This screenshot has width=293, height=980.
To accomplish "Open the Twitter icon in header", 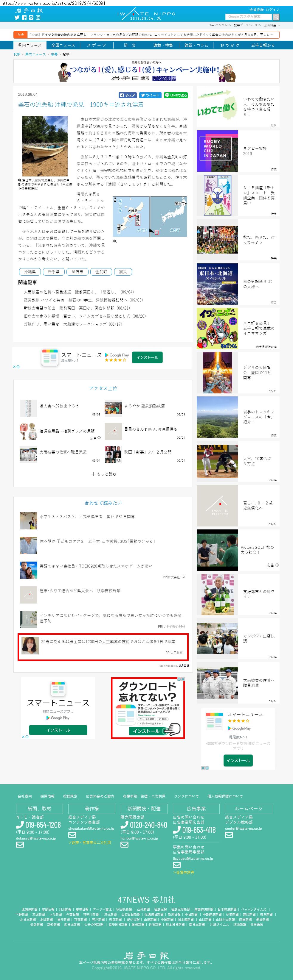I will pos(17,18).
